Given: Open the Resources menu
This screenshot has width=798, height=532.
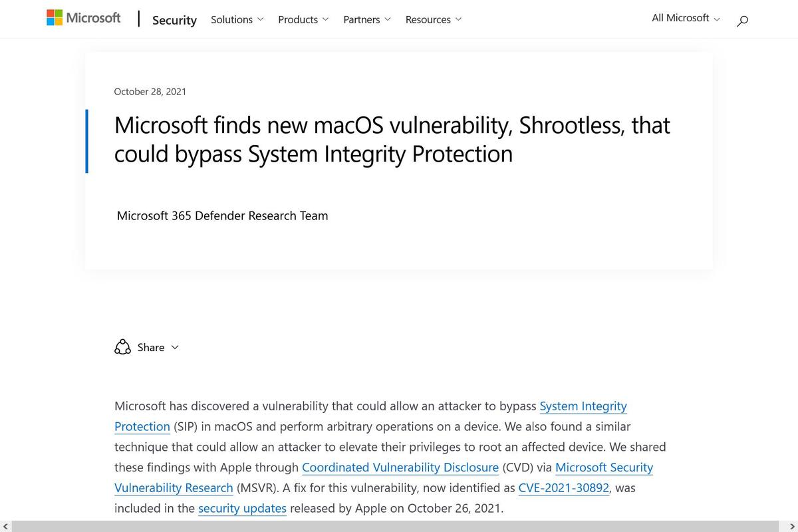Looking at the screenshot, I should 434,19.
